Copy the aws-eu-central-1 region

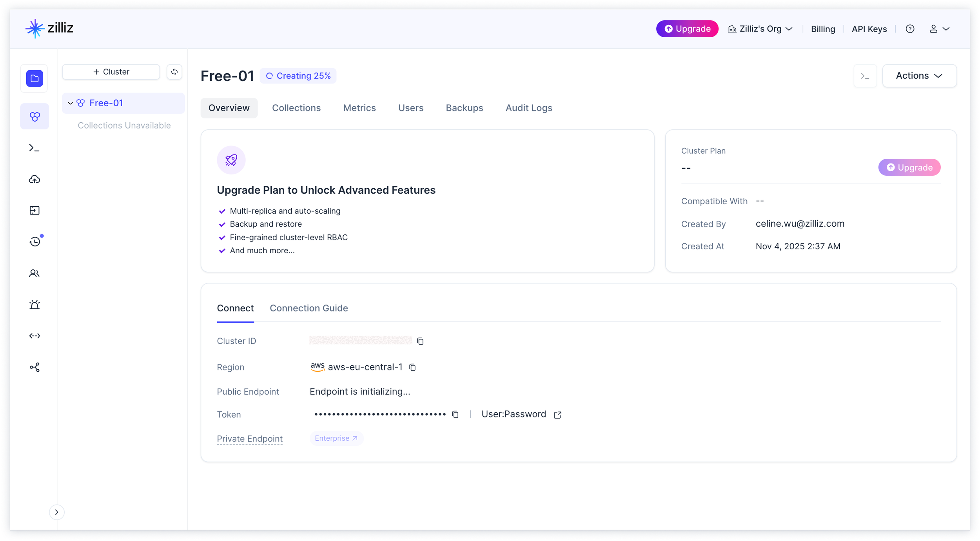click(x=412, y=367)
